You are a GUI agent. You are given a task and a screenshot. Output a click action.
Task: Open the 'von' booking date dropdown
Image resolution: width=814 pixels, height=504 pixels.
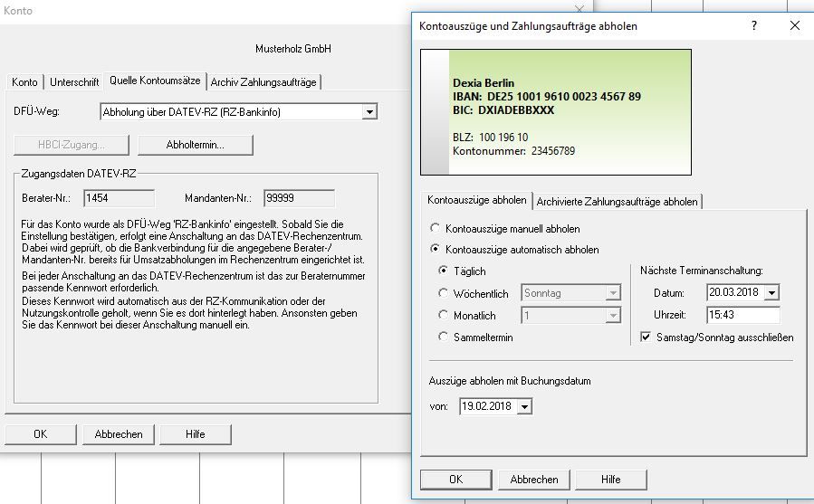click(525, 407)
